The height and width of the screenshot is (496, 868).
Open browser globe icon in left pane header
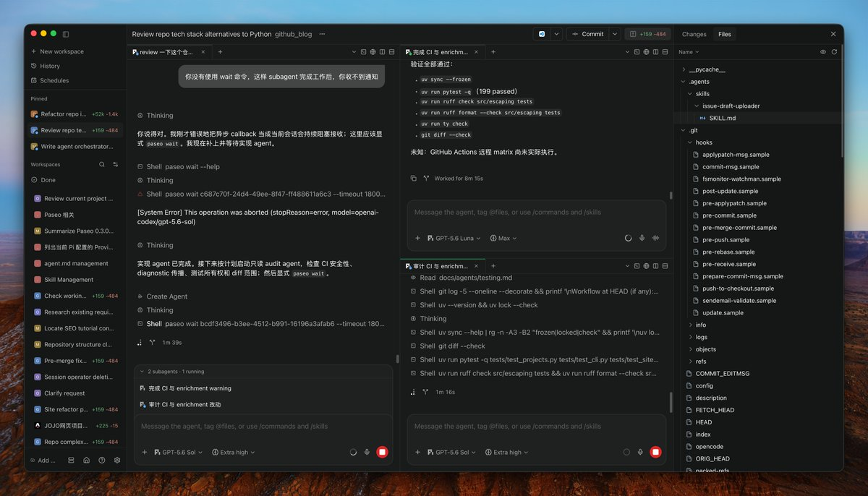tap(373, 52)
